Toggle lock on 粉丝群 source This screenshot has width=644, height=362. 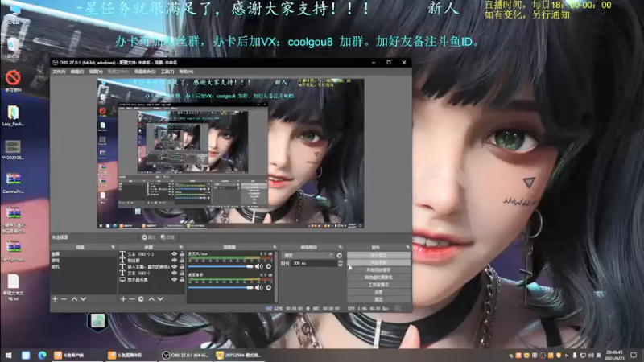coord(182,260)
